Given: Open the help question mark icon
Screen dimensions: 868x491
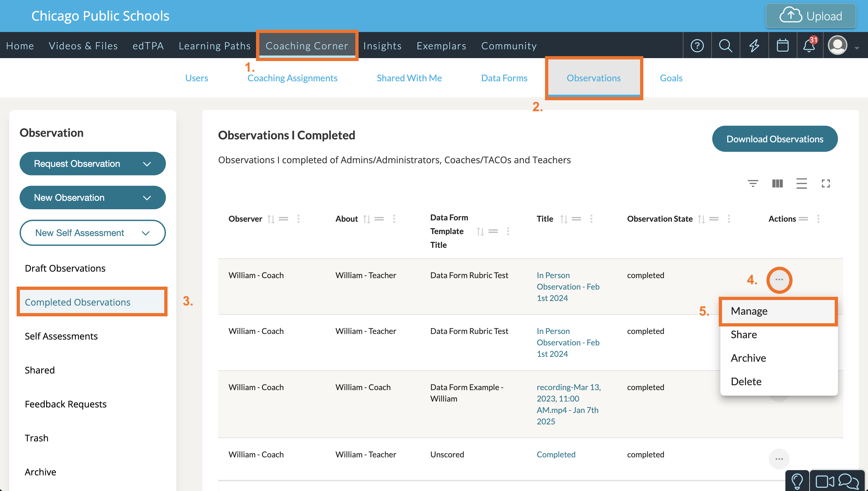Looking at the screenshot, I should coord(697,45).
